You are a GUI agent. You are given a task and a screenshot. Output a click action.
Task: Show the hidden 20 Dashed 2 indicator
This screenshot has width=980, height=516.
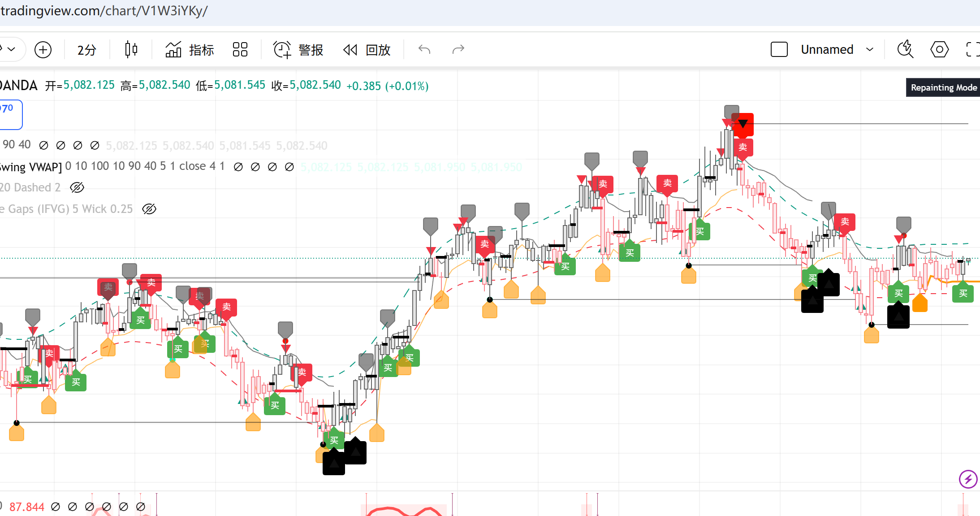[x=77, y=187]
